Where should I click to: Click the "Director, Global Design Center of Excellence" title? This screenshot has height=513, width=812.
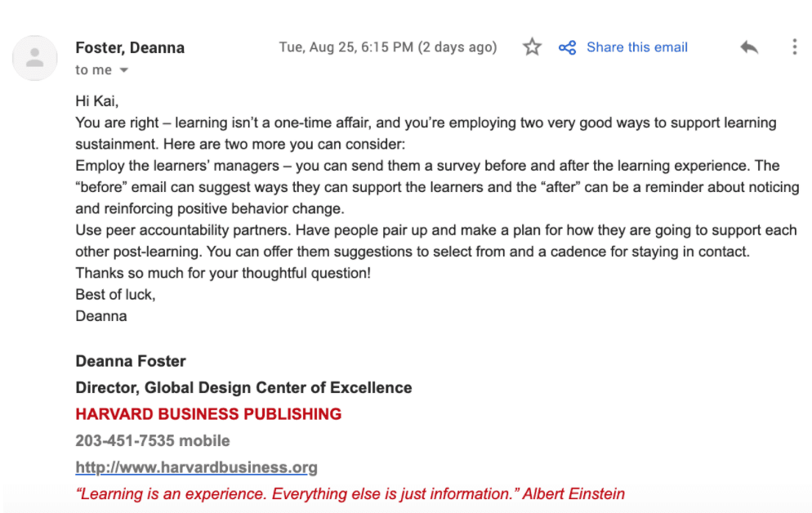click(243, 387)
